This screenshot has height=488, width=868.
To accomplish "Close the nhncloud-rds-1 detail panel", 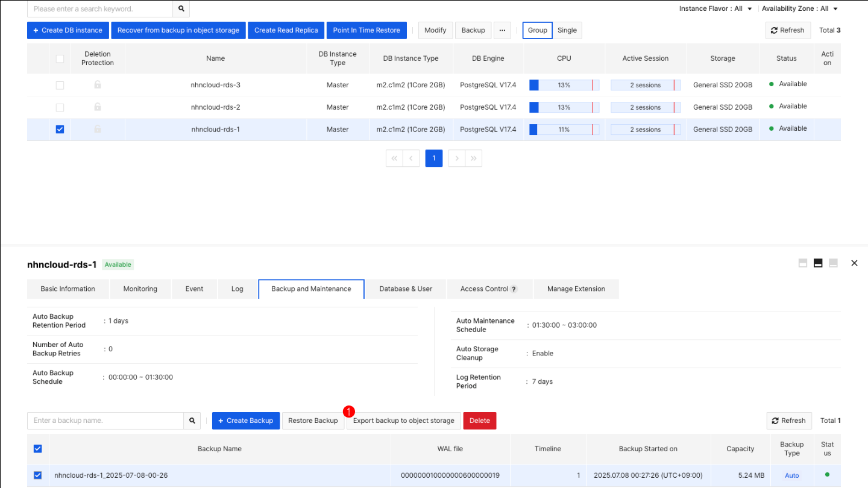I will point(854,263).
